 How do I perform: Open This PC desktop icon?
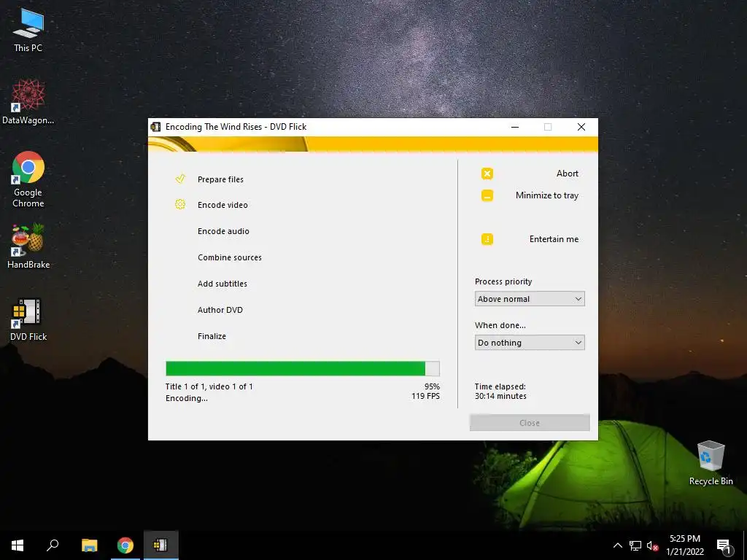[x=28, y=29]
